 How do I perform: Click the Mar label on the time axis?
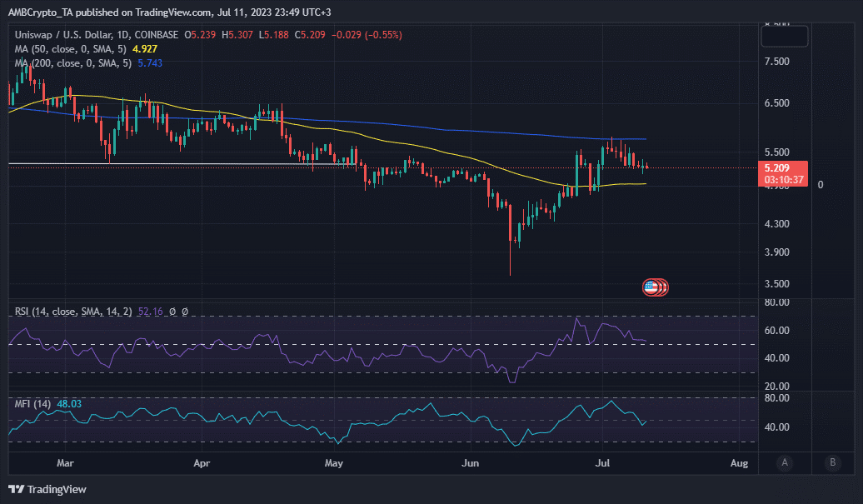click(x=65, y=463)
